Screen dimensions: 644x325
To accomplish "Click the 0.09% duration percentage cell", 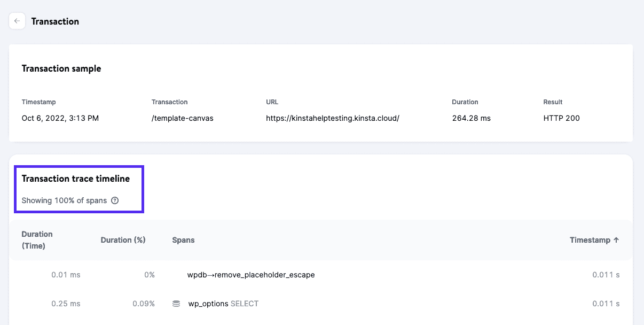I will pos(144,304).
